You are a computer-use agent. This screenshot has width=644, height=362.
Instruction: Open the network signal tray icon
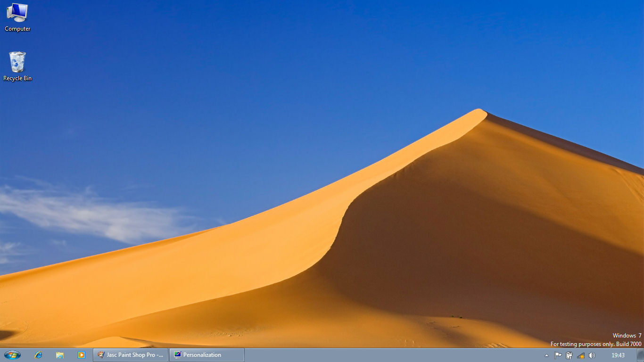coord(581,355)
